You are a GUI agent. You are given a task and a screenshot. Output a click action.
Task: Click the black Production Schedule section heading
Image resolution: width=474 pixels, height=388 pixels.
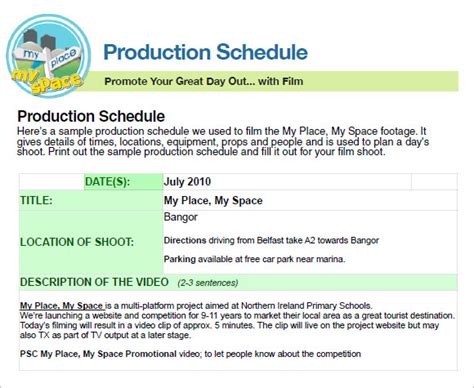click(x=91, y=116)
